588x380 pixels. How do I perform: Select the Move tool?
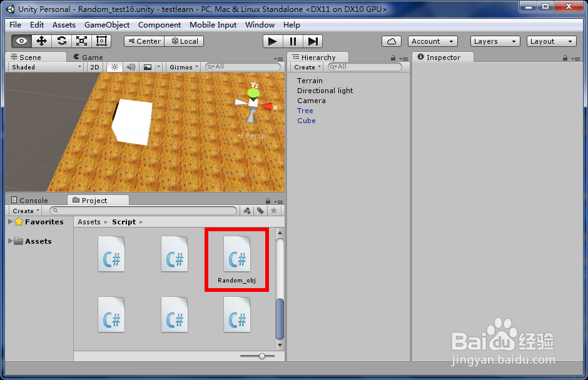click(x=41, y=41)
